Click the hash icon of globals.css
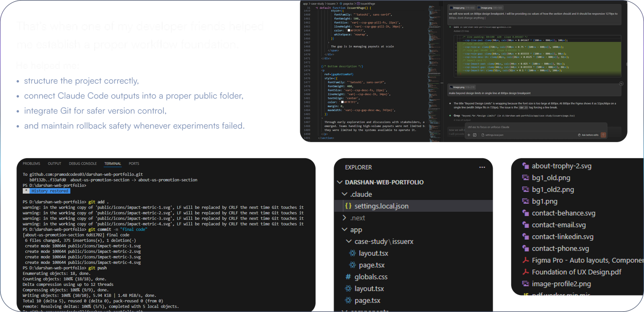 tap(348, 277)
